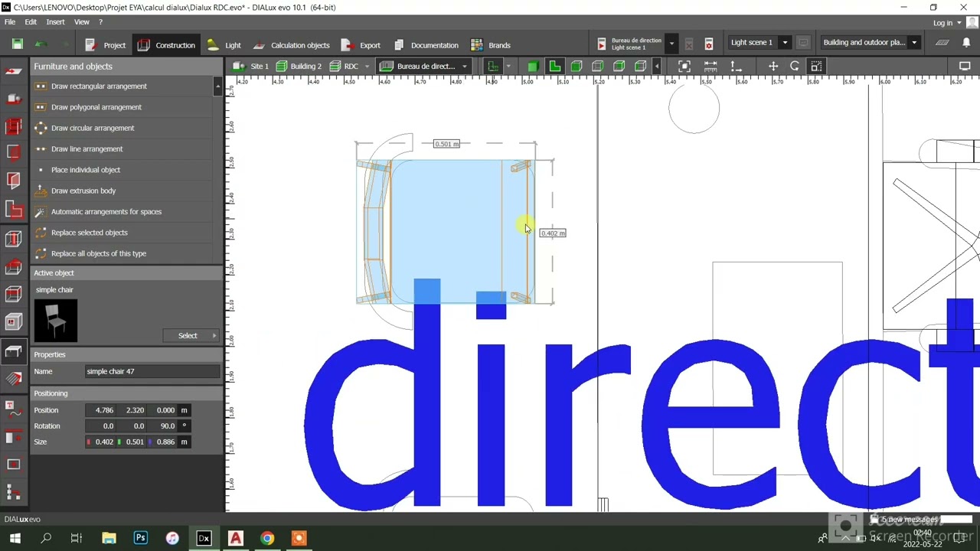Expand the Bureau de direction room dropdown
The image size is (980, 551).
464,67
